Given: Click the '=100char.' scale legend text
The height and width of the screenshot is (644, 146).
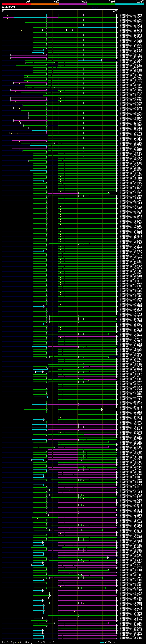Looking at the screenshot, I should point(111,642).
